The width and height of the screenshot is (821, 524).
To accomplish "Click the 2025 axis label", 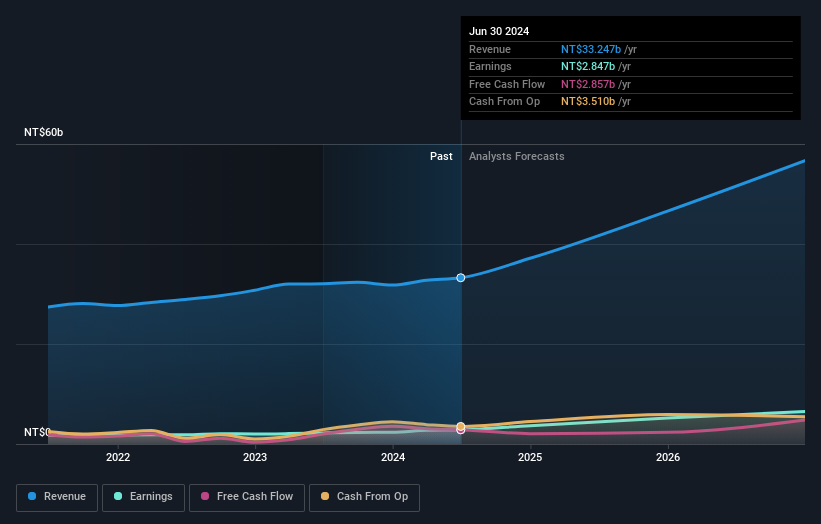I will [530, 458].
